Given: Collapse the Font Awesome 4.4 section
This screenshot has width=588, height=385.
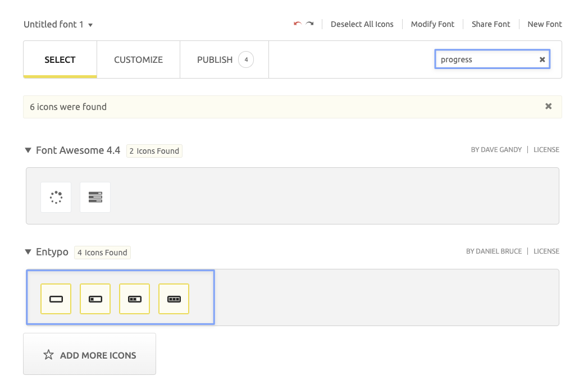Looking at the screenshot, I should point(28,150).
